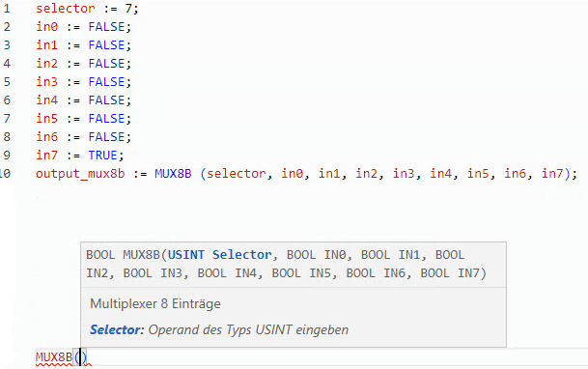Click 'Multiplexer 8 Einträge' description text

pos(155,303)
